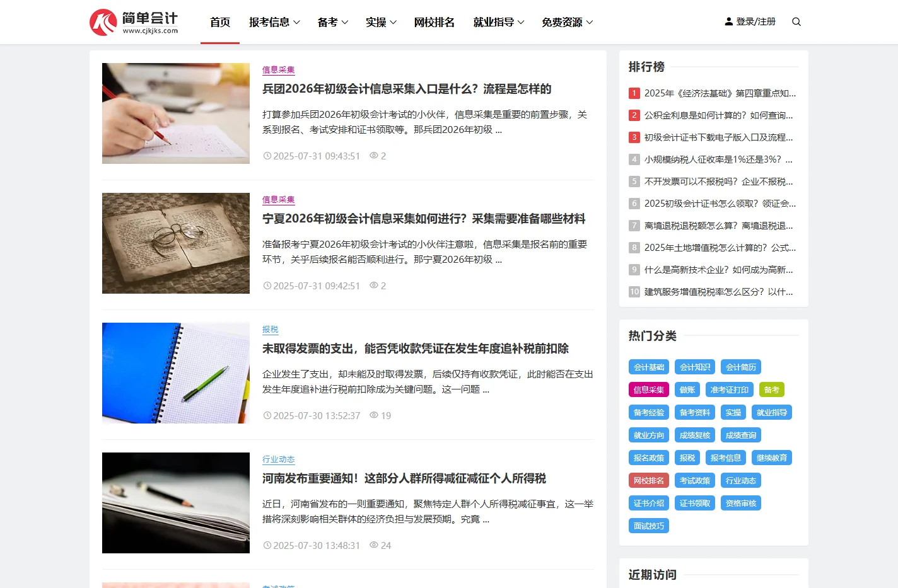Select the 实操 tag in 热门分类
Viewport: 898px width, 588px height.
coord(733,412)
